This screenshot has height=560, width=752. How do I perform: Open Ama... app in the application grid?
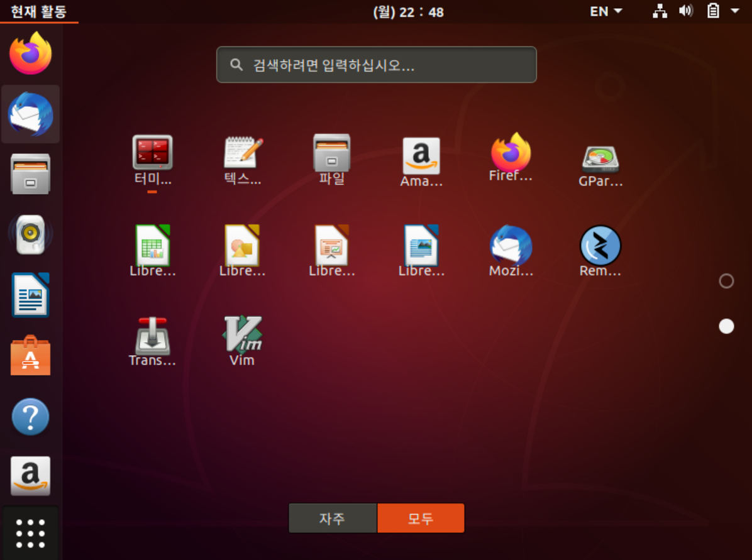point(421,161)
